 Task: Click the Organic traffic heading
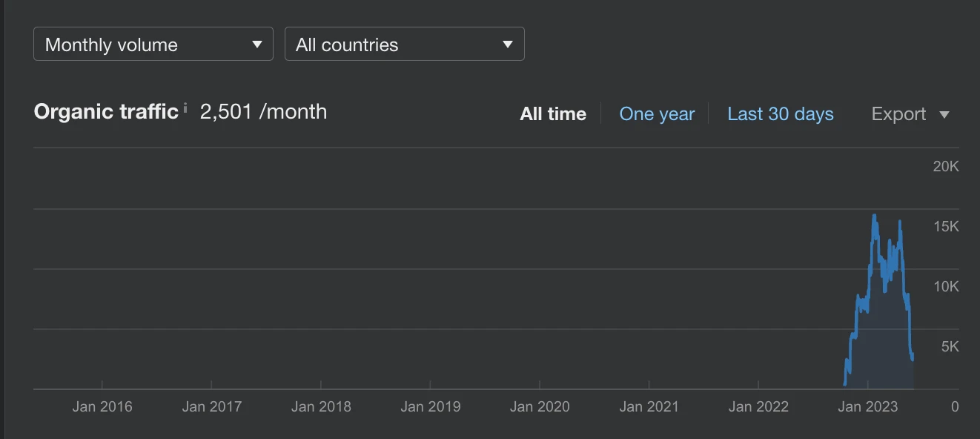click(106, 111)
